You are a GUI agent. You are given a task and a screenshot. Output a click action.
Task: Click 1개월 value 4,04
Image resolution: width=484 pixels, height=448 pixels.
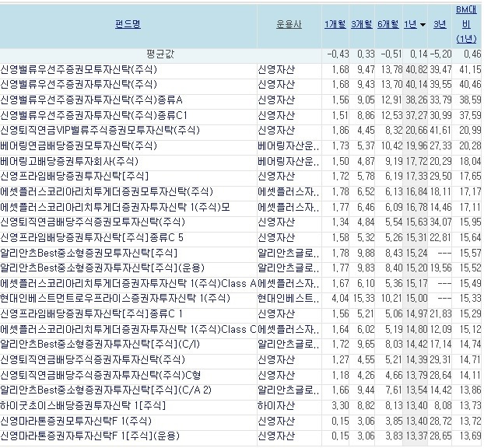pos(340,299)
